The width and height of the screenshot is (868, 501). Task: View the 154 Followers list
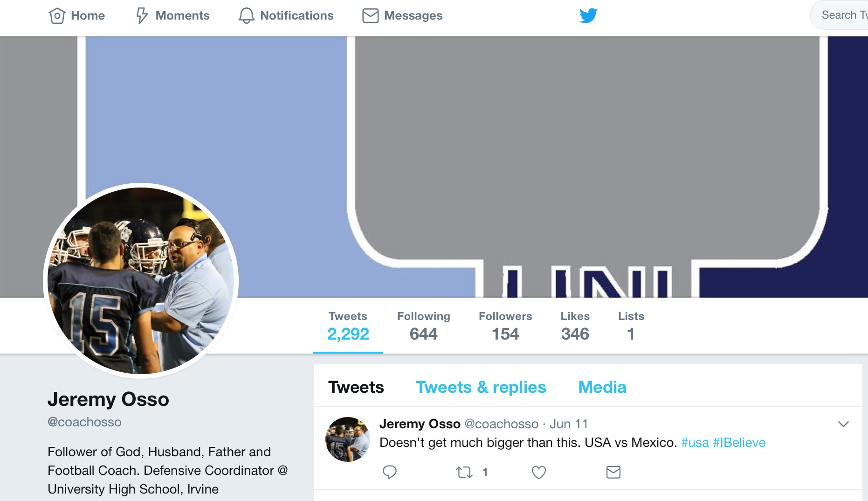click(x=505, y=326)
